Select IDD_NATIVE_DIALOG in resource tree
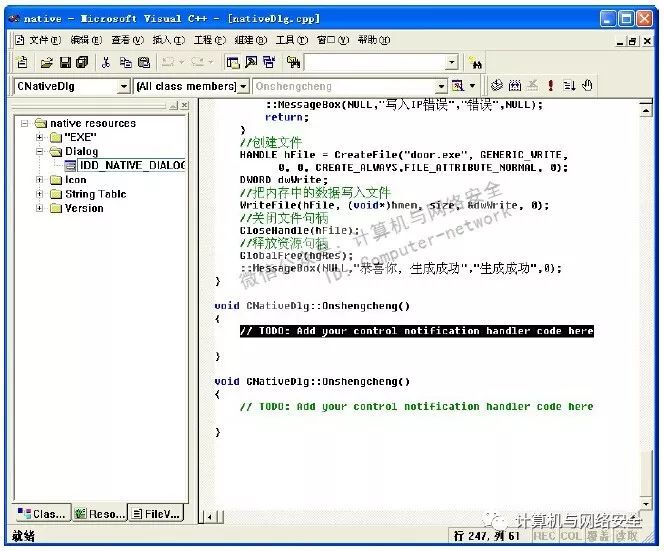Viewport: 664px width, 551px height. (132, 165)
